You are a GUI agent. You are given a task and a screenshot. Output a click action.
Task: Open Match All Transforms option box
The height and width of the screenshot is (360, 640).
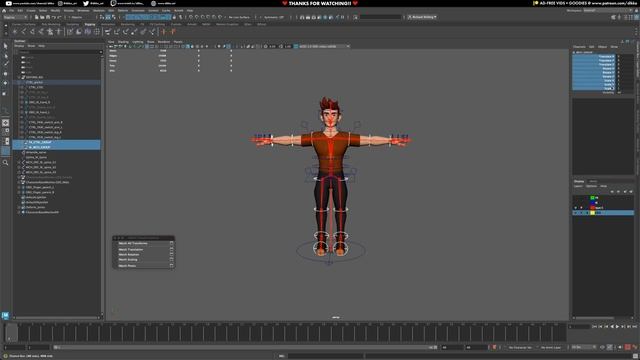point(171,243)
